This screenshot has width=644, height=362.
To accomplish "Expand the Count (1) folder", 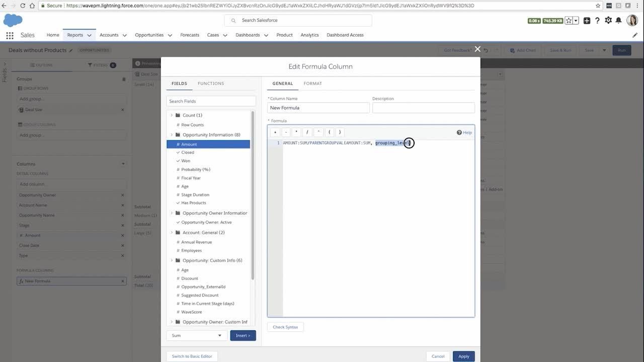I will tap(172, 115).
